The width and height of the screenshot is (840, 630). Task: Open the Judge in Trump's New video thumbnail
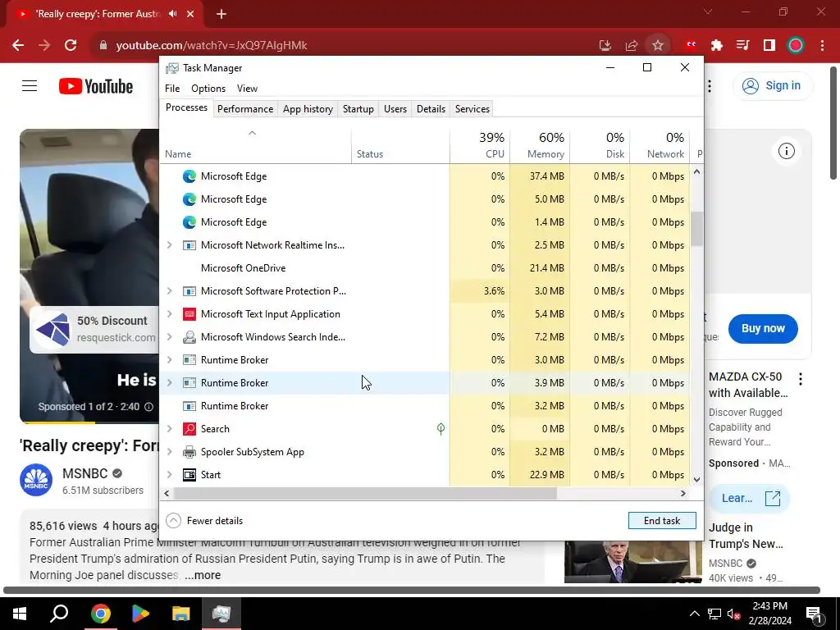[632, 561]
